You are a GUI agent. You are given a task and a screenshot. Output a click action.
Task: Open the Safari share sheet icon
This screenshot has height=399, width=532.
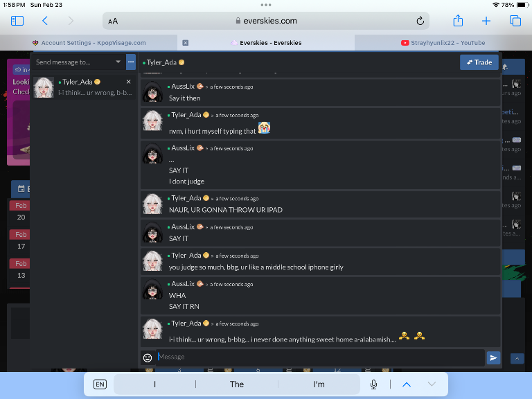tap(458, 20)
